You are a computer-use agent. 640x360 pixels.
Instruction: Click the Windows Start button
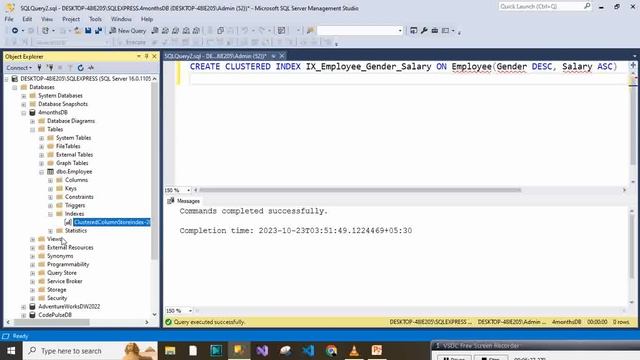click(x=11, y=351)
